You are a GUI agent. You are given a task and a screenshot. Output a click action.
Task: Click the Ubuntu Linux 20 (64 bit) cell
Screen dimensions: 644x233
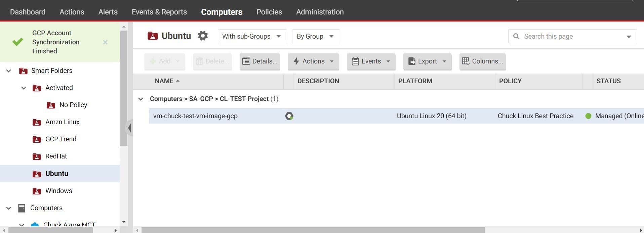click(x=432, y=116)
